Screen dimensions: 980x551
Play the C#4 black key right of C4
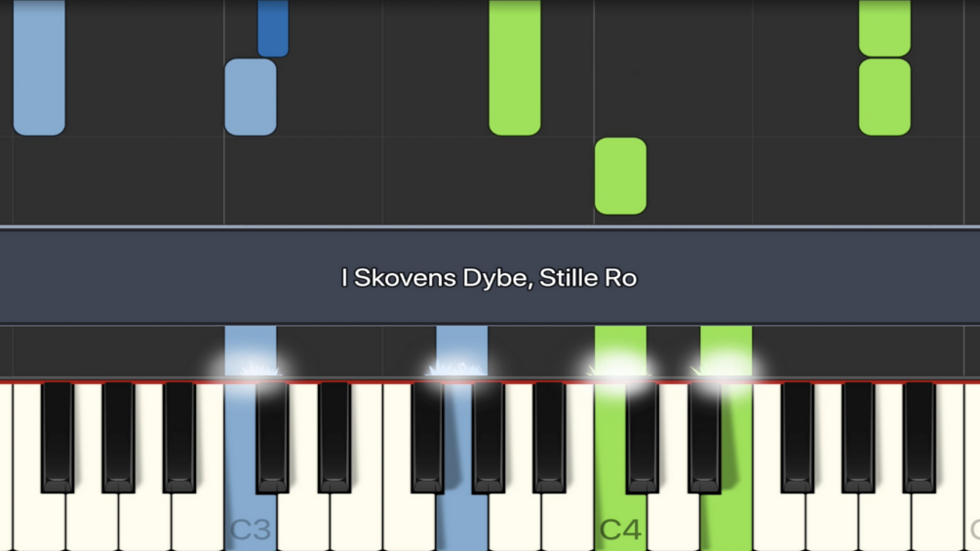[x=642, y=437]
